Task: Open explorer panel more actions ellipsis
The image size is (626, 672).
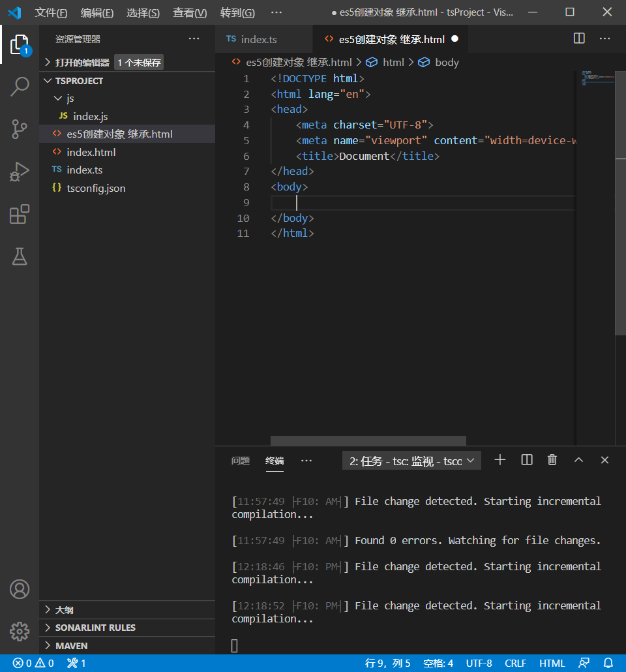Action: point(194,39)
